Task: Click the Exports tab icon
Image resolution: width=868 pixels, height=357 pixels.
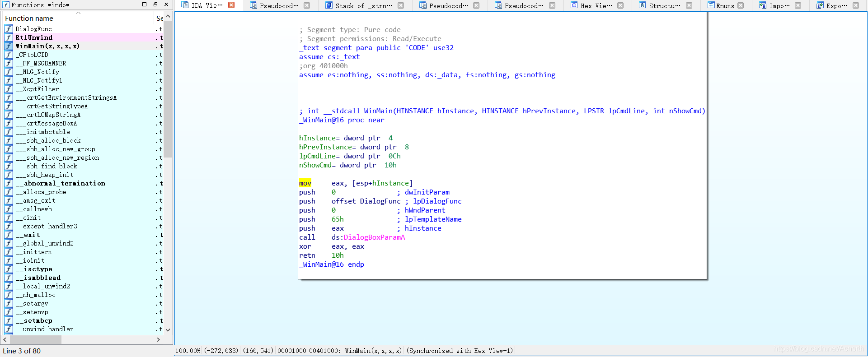Action: coord(820,5)
